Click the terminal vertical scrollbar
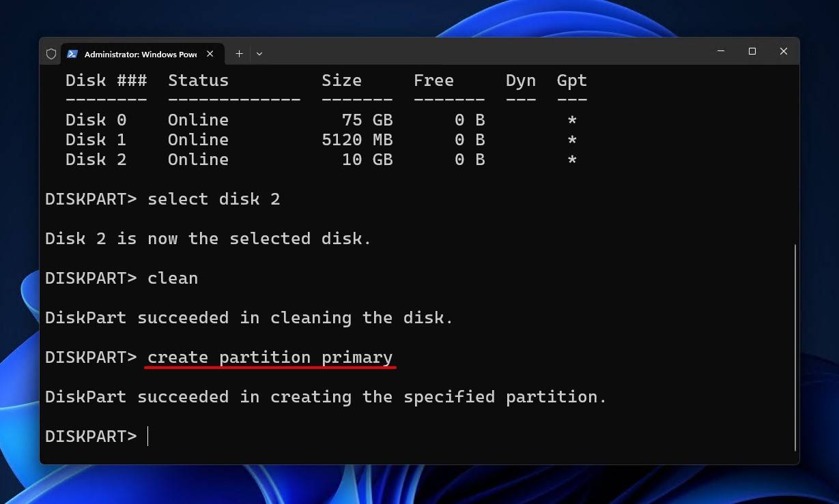Screen dimensions: 839x504 795,346
